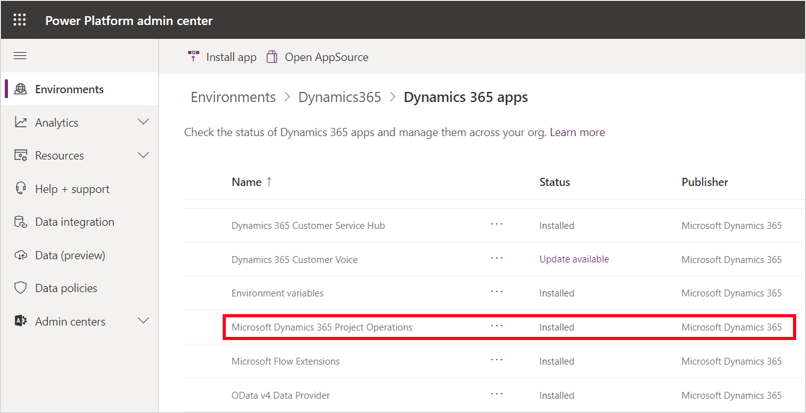The image size is (806, 413).
Task: Click the Name column sort arrow
Action: click(269, 182)
